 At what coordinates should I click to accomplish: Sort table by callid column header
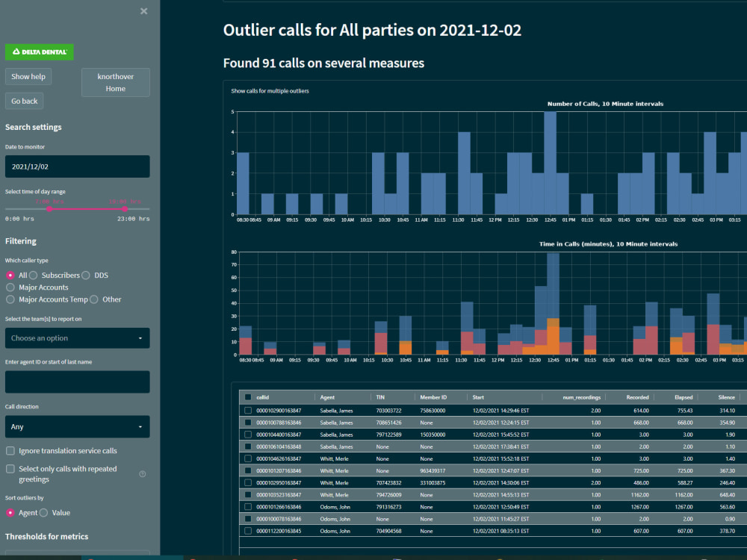click(x=262, y=397)
